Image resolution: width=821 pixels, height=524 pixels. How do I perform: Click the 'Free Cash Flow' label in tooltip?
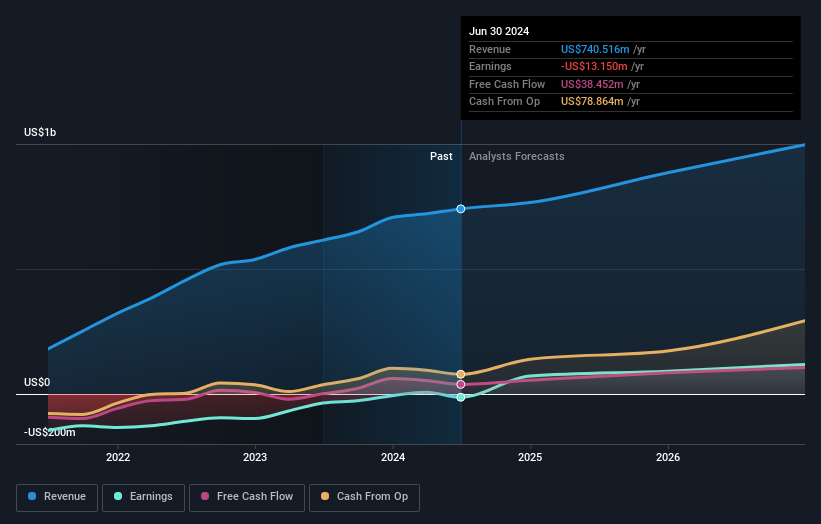tap(507, 84)
